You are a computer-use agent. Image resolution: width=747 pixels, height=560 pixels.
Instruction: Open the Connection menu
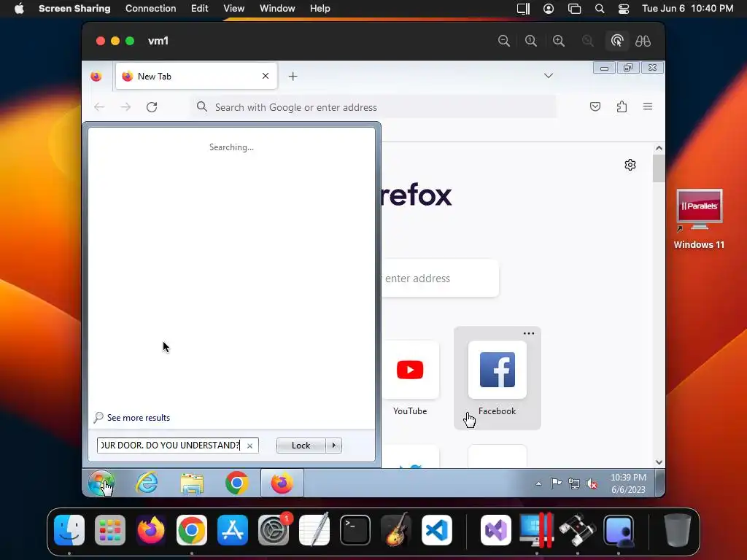tap(150, 9)
